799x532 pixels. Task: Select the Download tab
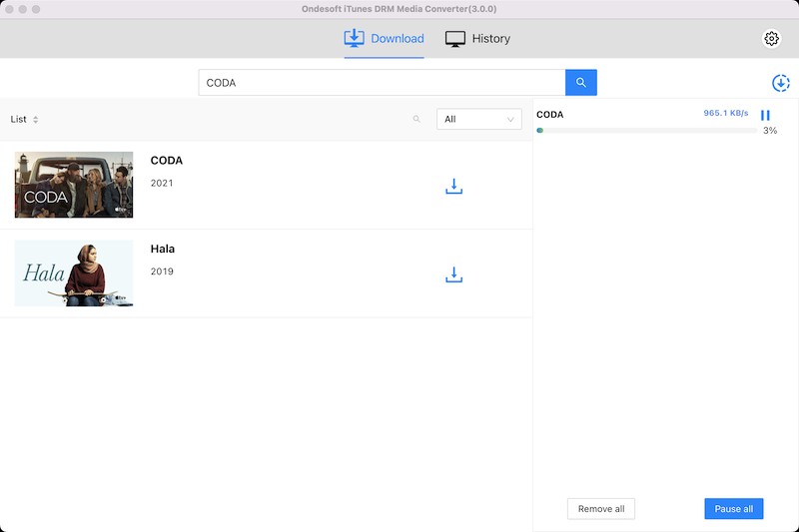[398, 39]
